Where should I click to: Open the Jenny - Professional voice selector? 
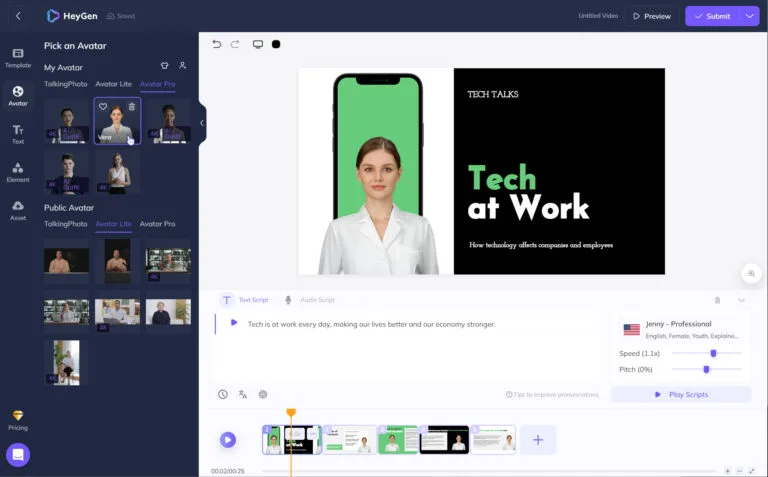(x=680, y=330)
